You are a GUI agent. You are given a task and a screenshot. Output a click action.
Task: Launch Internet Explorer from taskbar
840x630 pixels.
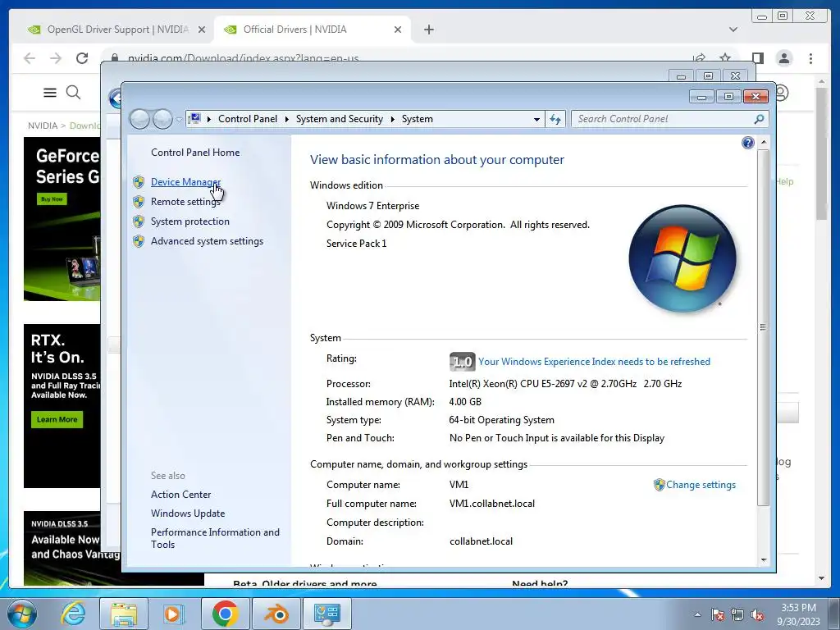click(73, 614)
